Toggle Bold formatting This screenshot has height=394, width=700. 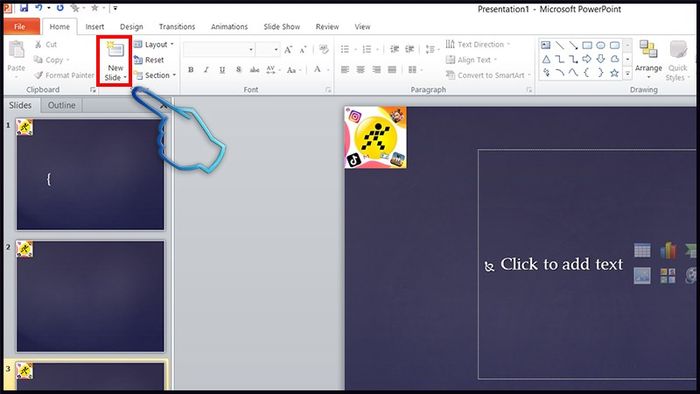pos(191,70)
